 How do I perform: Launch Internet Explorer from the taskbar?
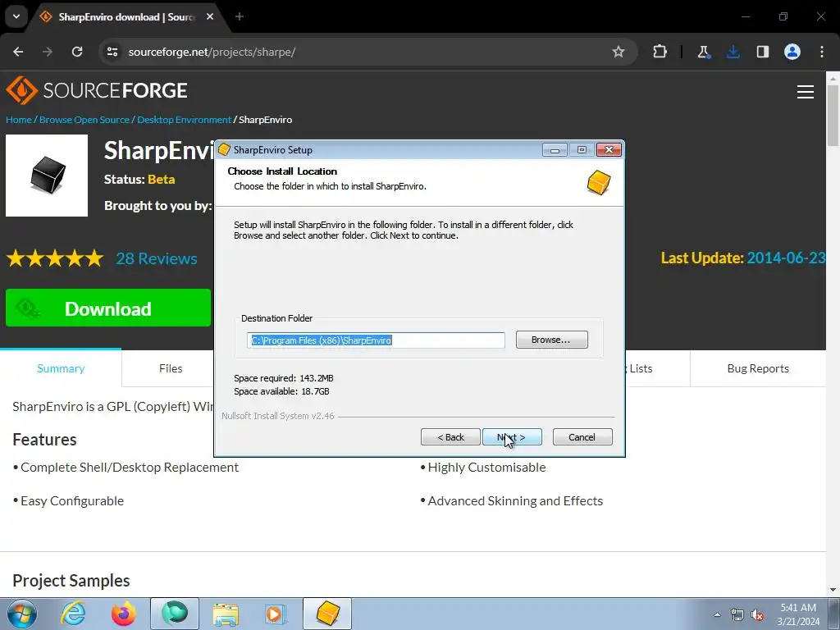pyautogui.click(x=73, y=614)
